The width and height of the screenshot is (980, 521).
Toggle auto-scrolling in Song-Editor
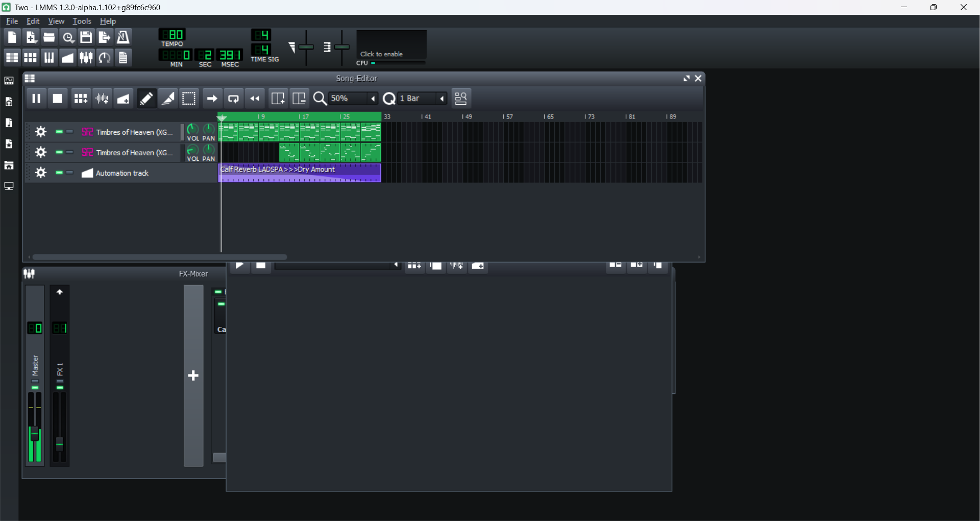[x=212, y=99]
